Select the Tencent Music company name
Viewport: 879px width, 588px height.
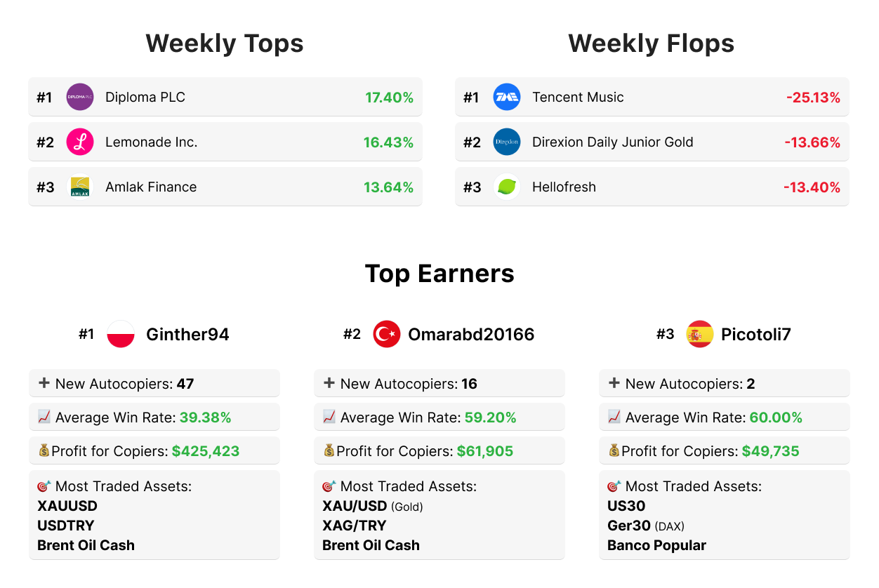[578, 97]
